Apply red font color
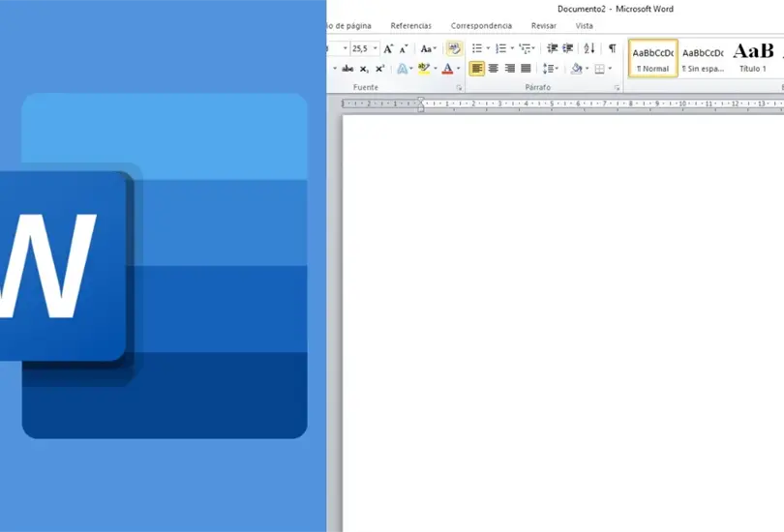 coord(447,69)
